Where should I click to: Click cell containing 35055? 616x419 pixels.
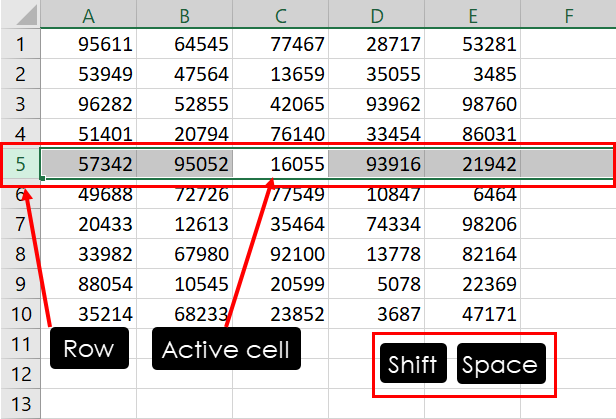(x=376, y=73)
